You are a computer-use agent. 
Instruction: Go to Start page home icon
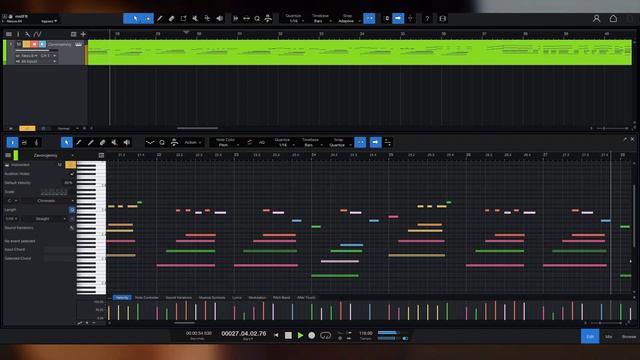pyautogui.click(x=613, y=18)
